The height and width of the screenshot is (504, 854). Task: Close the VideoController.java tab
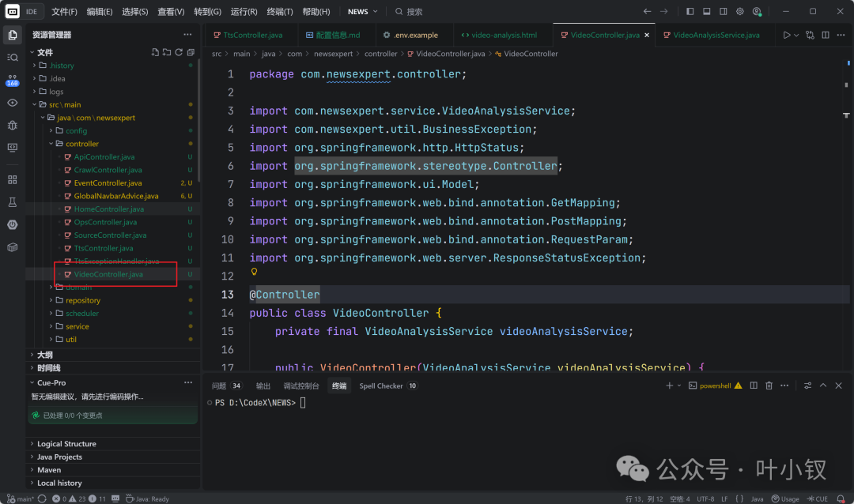(647, 35)
